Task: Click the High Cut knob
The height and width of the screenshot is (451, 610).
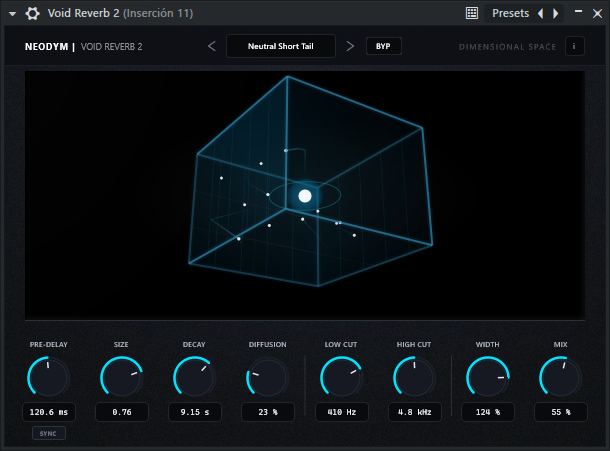Action: (414, 377)
